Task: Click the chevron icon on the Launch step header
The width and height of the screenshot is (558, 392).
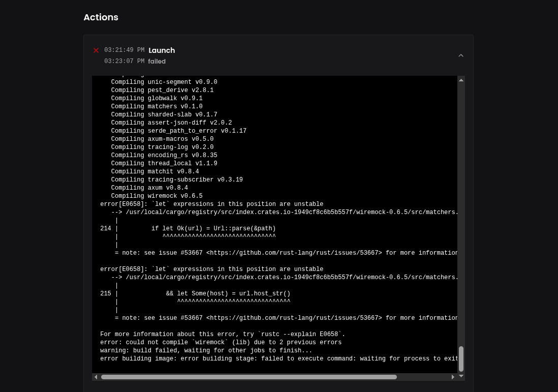Action: [461, 55]
